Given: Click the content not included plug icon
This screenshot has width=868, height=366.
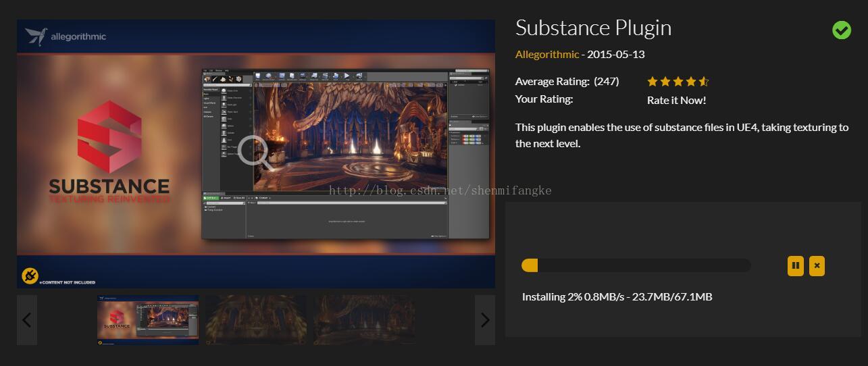Looking at the screenshot, I should (x=30, y=276).
